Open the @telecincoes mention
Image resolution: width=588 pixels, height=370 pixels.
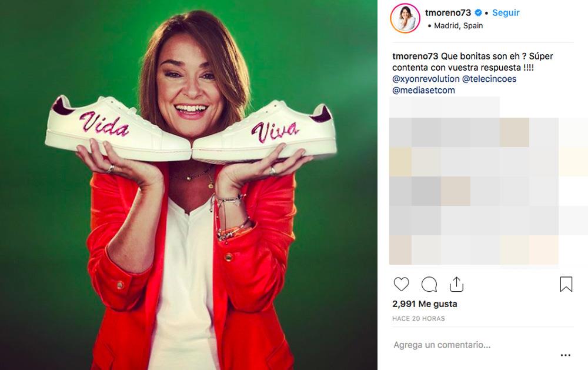(489, 79)
